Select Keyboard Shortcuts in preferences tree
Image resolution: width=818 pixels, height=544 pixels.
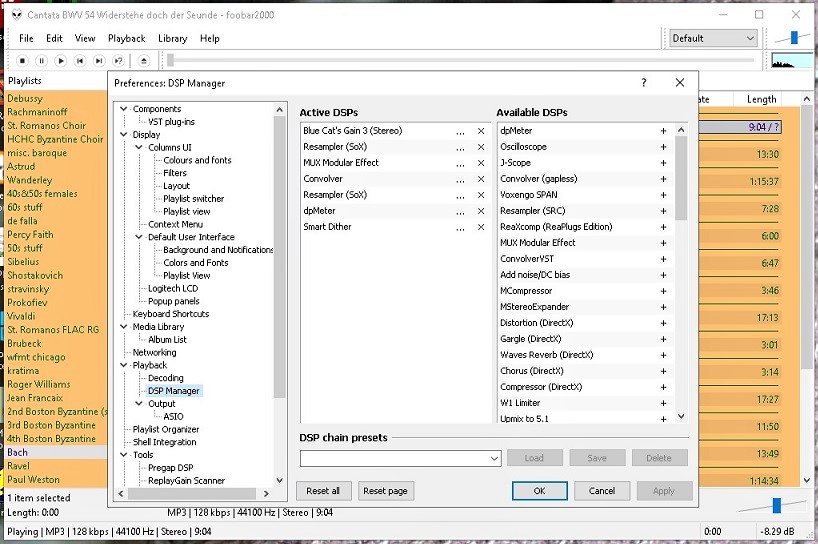tap(171, 314)
